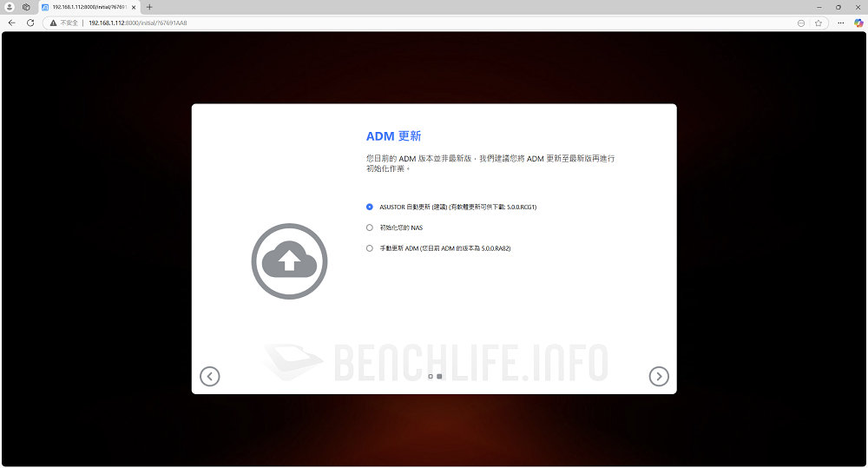868x468 pixels.
Task: Open a new browser tab
Action: (149, 7)
